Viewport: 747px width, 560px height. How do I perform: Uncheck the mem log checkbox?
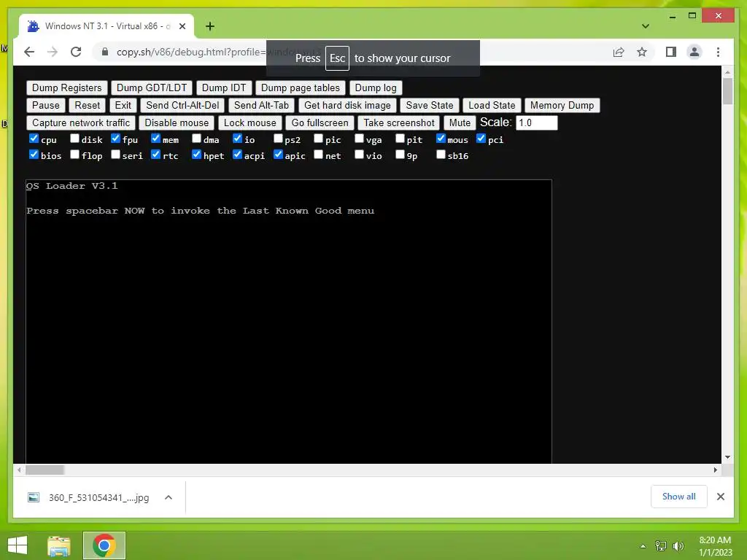pos(156,139)
